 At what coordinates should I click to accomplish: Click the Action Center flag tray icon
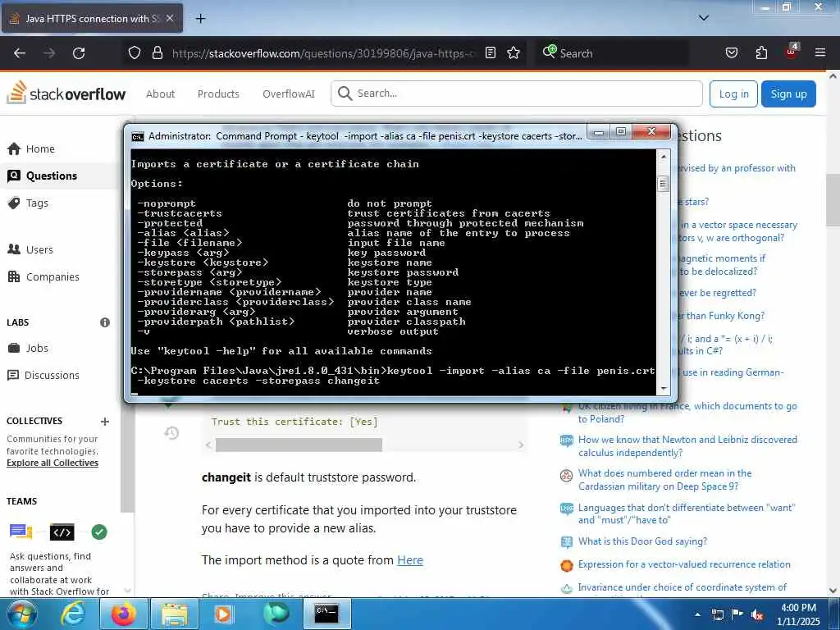coord(737,614)
